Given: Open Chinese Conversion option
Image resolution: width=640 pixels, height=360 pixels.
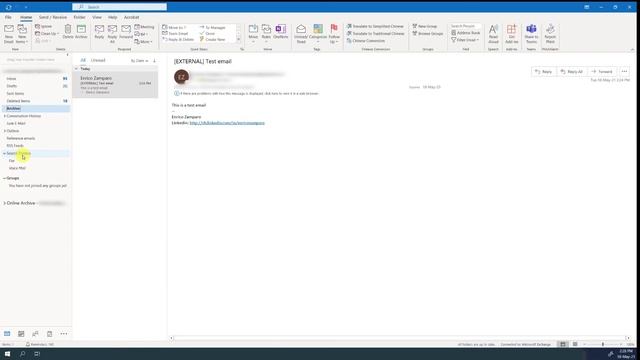Looking at the screenshot, I should click(x=366, y=41).
